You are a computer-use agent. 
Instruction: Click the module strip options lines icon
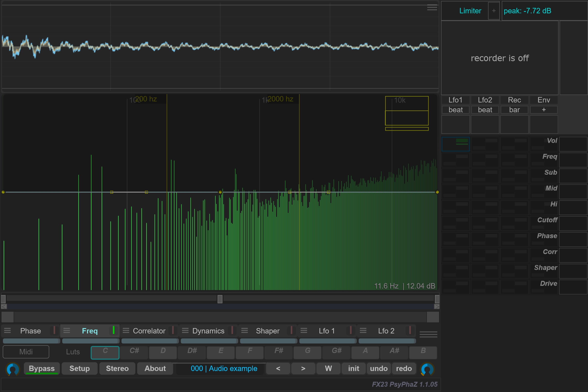tap(428, 334)
